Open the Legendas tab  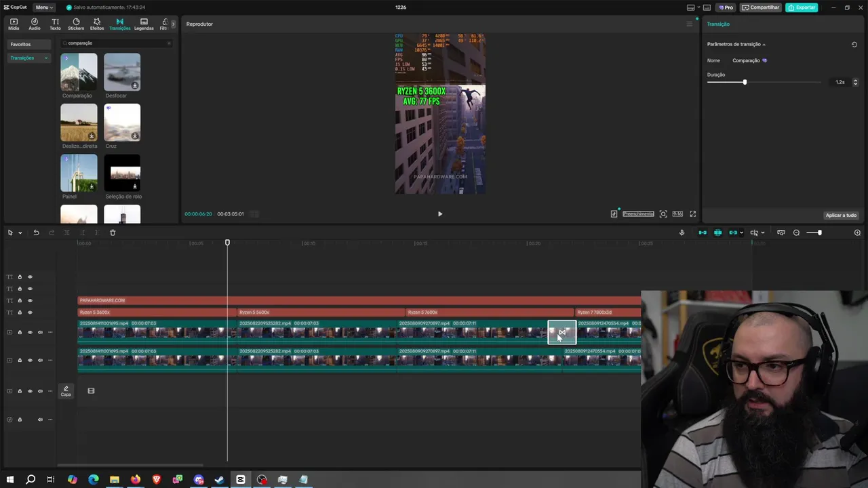144,24
